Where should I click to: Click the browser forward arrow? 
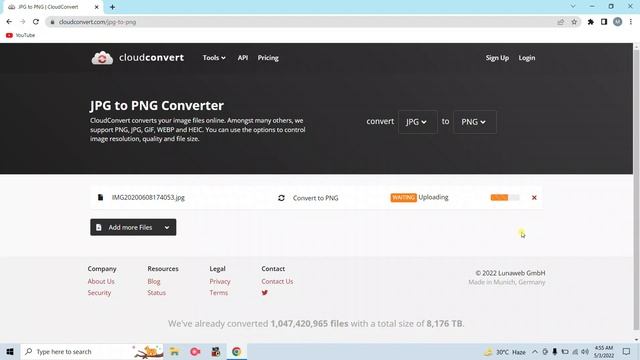pos(22,22)
